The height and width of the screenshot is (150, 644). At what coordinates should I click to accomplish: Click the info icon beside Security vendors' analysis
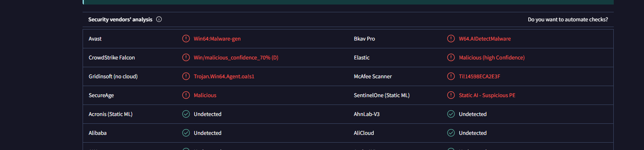[x=159, y=19]
